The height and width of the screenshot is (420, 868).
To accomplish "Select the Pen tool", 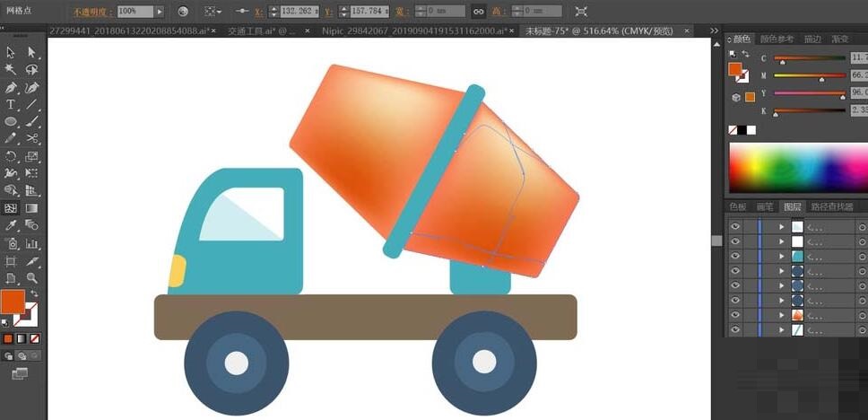I will pyautogui.click(x=11, y=88).
